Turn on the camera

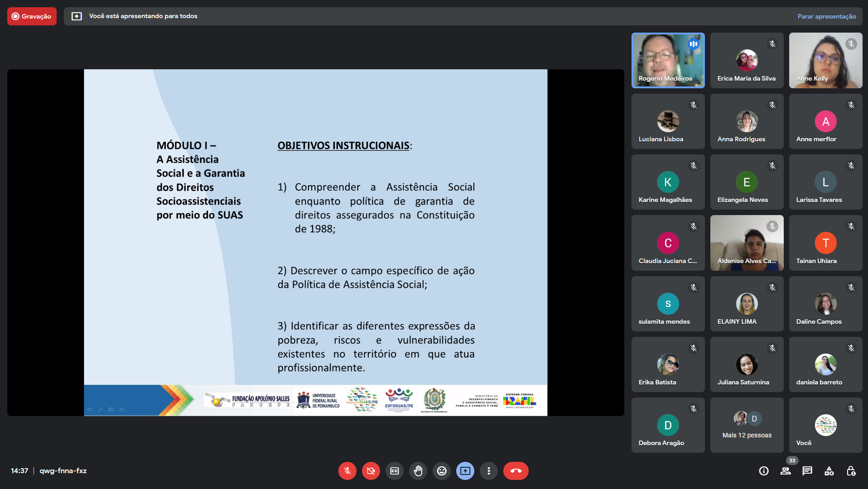coord(371,471)
